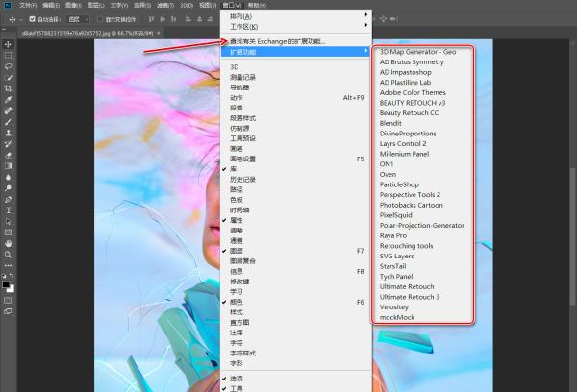Click the foreground color swatch
Image resolution: width=577 pixels, height=392 pixels.
click(x=6, y=283)
